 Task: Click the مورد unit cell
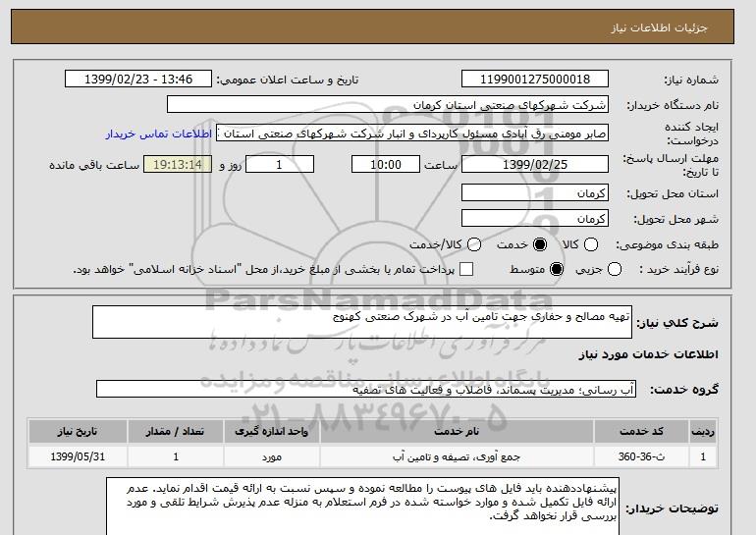(271, 456)
